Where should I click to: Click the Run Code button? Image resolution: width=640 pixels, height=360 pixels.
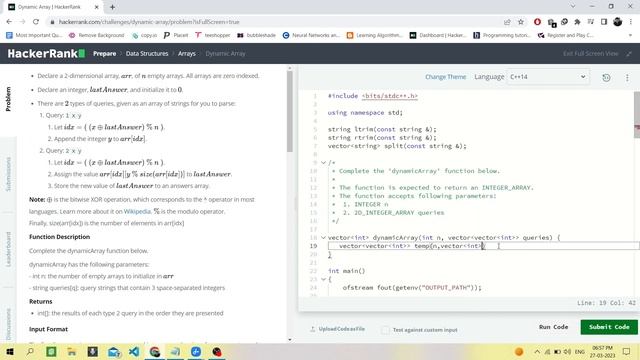[x=553, y=327]
